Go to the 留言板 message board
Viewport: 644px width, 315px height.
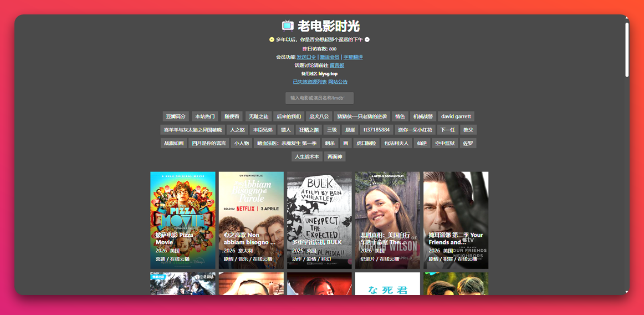pyautogui.click(x=337, y=65)
